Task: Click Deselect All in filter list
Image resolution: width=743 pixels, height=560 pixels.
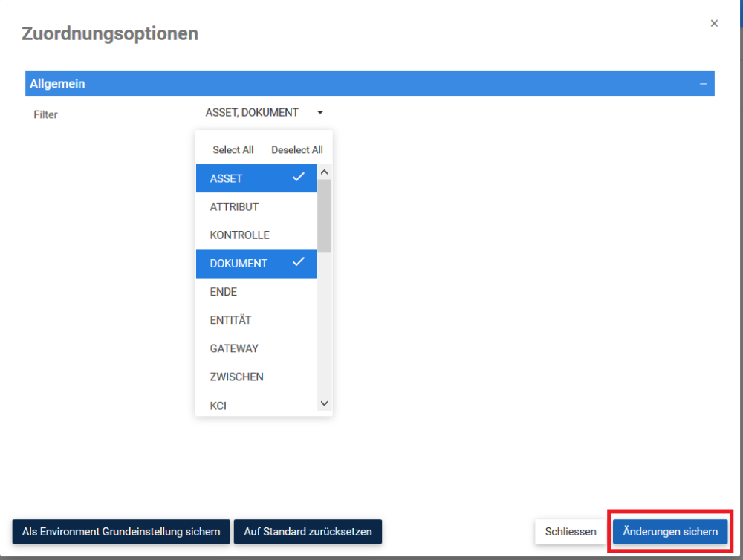Action: click(297, 150)
